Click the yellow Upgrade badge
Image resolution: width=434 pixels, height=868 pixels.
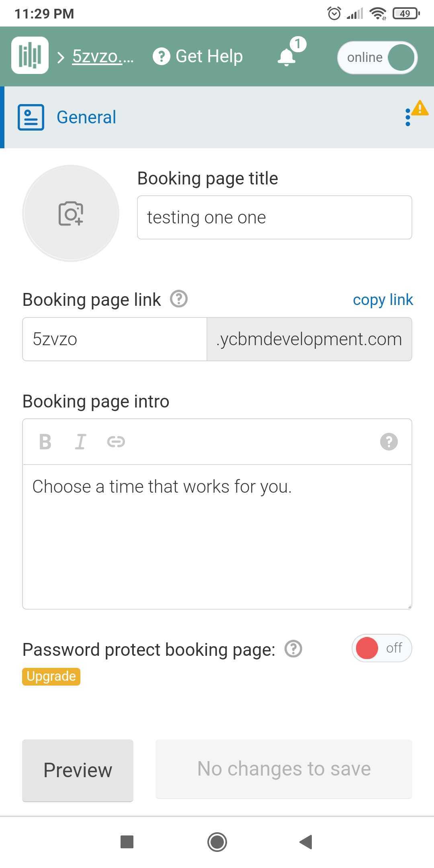51,676
